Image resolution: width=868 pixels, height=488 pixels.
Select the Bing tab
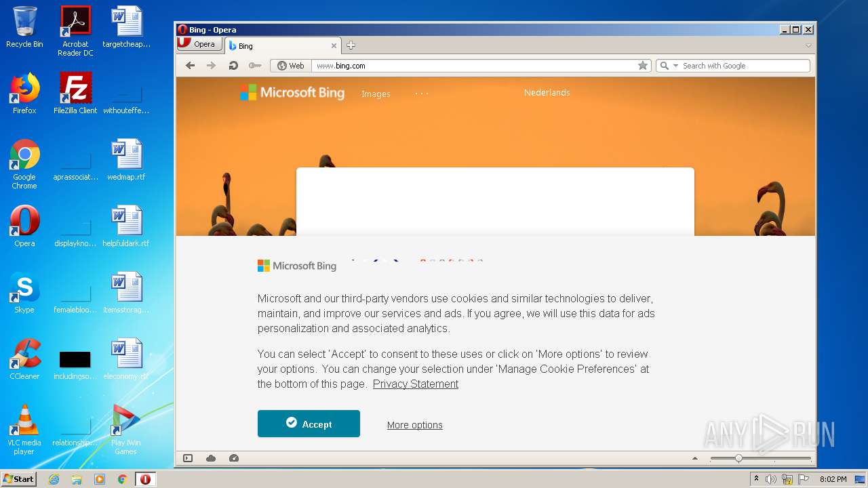coord(281,45)
